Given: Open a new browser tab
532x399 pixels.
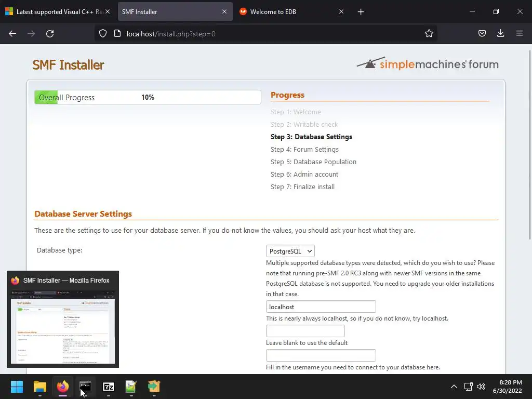Looking at the screenshot, I should (x=361, y=12).
